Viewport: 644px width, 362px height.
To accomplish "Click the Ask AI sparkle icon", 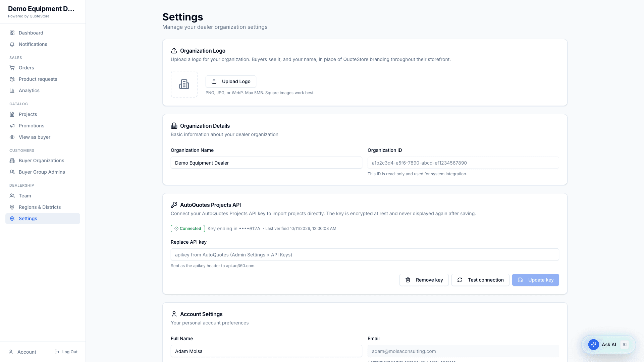I will tap(594, 345).
